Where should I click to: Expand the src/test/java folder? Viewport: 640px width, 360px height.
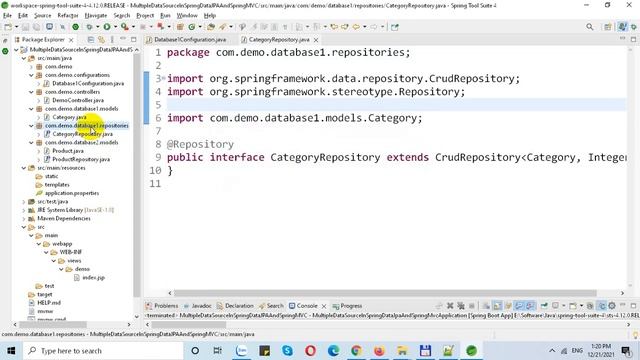pyautogui.click(x=24, y=202)
